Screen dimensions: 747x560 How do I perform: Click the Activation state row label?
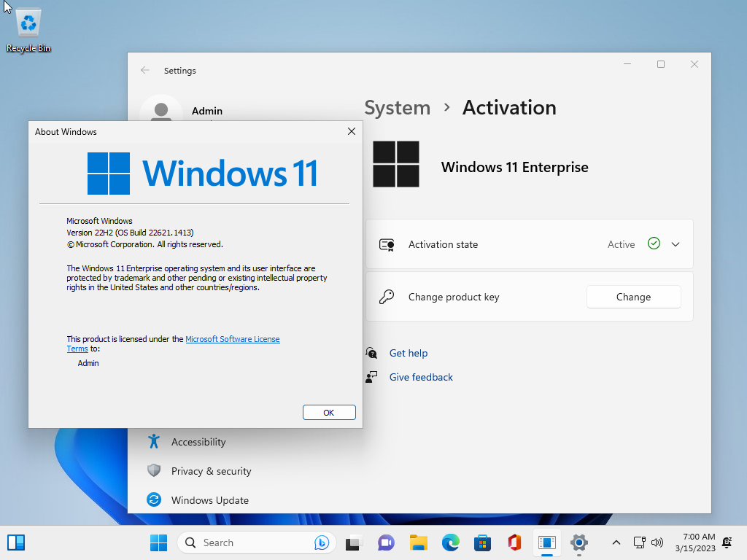(443, 244)
